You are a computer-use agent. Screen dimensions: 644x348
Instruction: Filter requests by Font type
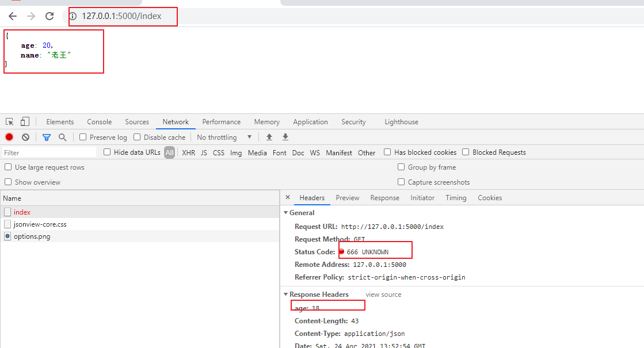[279, 152]
